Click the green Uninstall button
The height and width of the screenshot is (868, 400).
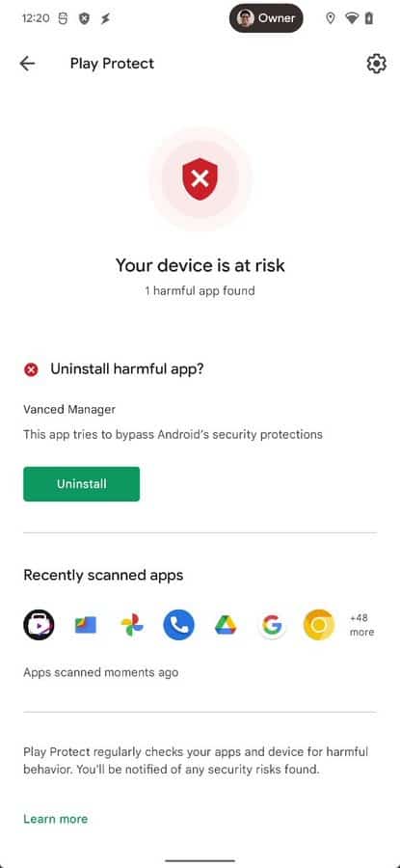click(x=81, y=484)
